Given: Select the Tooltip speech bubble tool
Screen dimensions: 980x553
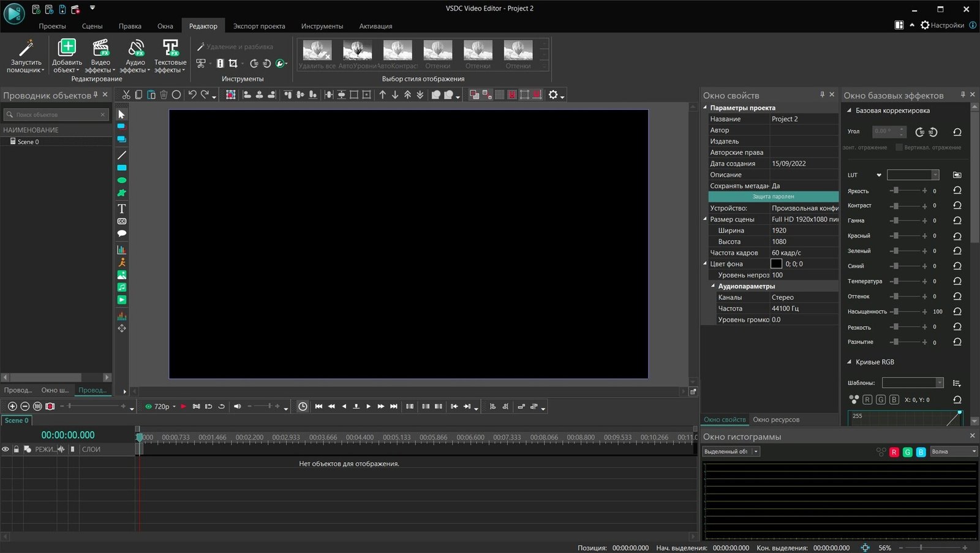Looking at the screenshot, I should 122,233.
